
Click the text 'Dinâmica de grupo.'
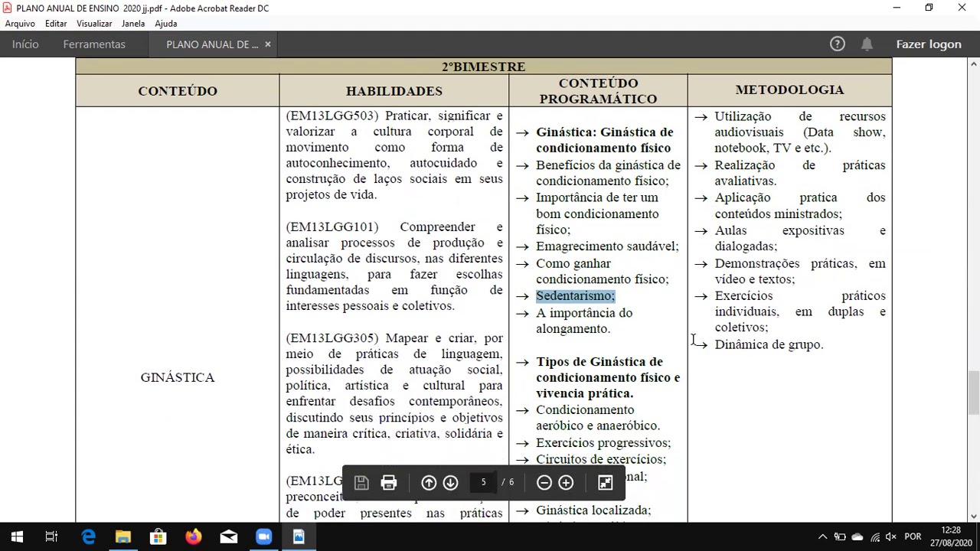(x=769, y=345)
